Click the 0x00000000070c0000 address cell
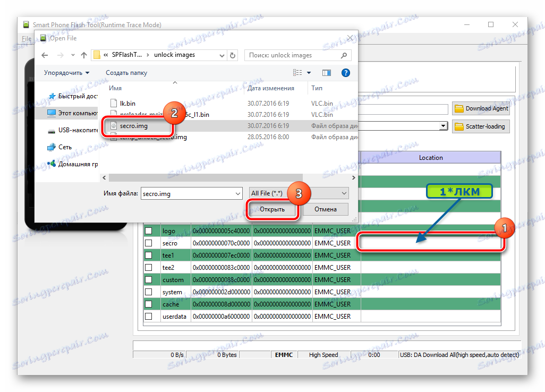 tap(222, 243)
